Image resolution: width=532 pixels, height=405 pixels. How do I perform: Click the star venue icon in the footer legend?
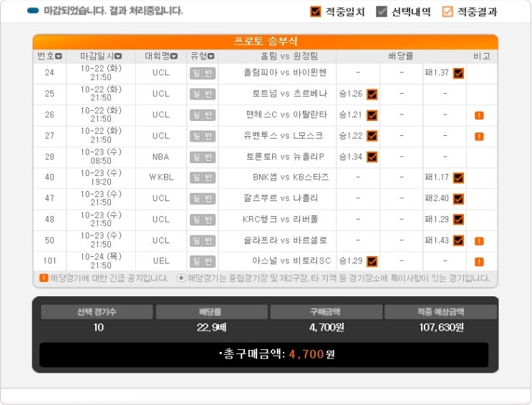[x=181, y=278]
